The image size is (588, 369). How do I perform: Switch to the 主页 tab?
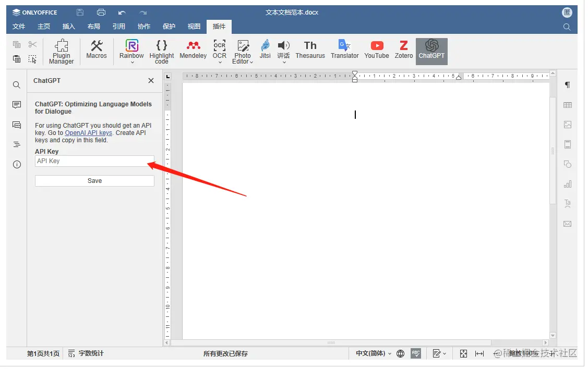[43, 26]
